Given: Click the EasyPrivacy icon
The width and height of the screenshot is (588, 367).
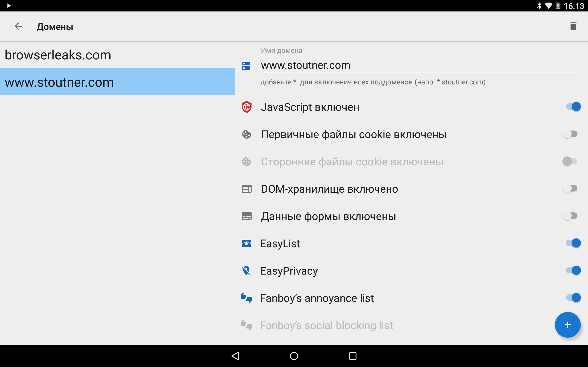Looking at the screenshot, I should [246, 271].
